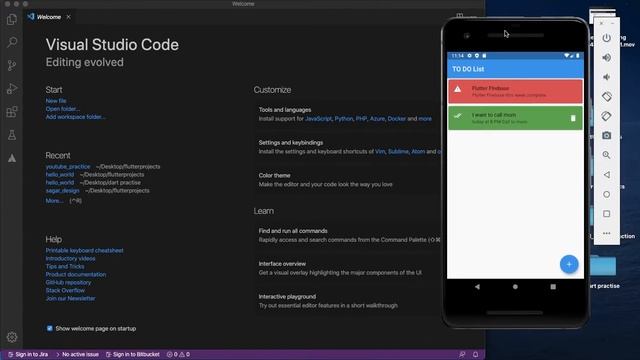Open the Atlassian triangle icon view
Viewport: 640px width, 360px height.
pyautogui.click(x=12, y=158)
